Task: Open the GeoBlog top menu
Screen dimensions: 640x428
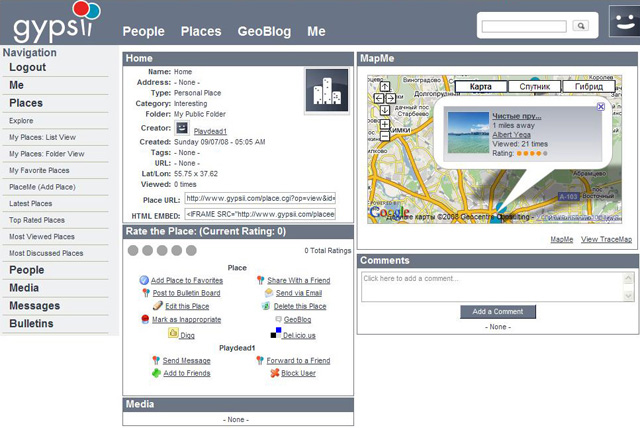Action: [x=264, y=32]
